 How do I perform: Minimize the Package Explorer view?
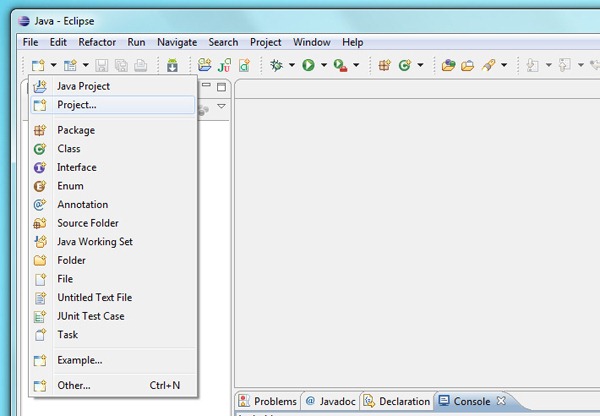pos(206,85)
